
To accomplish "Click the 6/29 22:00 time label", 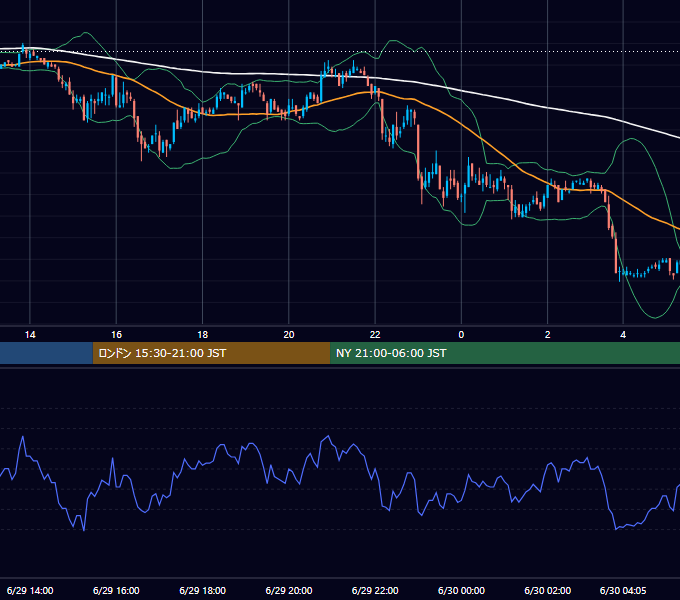I will point(375,590).
